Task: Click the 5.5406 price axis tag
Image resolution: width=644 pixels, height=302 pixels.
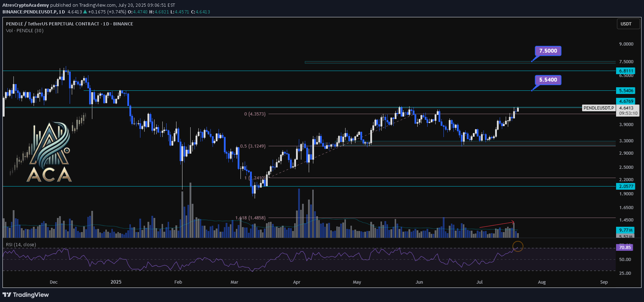Action: (626, 91)
